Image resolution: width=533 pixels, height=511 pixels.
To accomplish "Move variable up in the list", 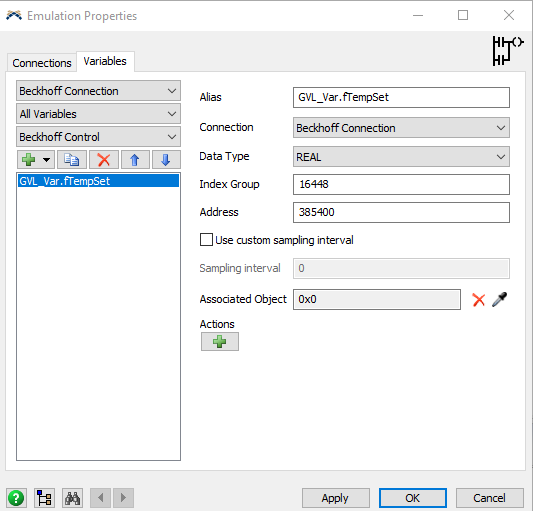I will (135, 159).
